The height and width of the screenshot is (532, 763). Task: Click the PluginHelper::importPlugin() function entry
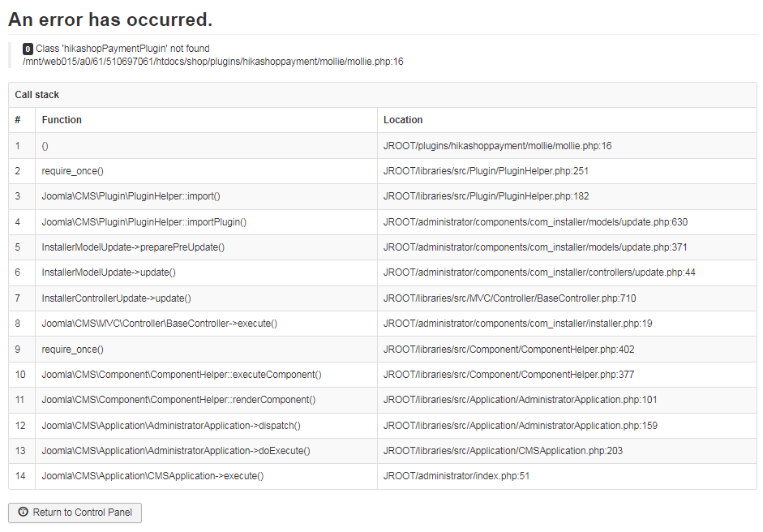144,222
